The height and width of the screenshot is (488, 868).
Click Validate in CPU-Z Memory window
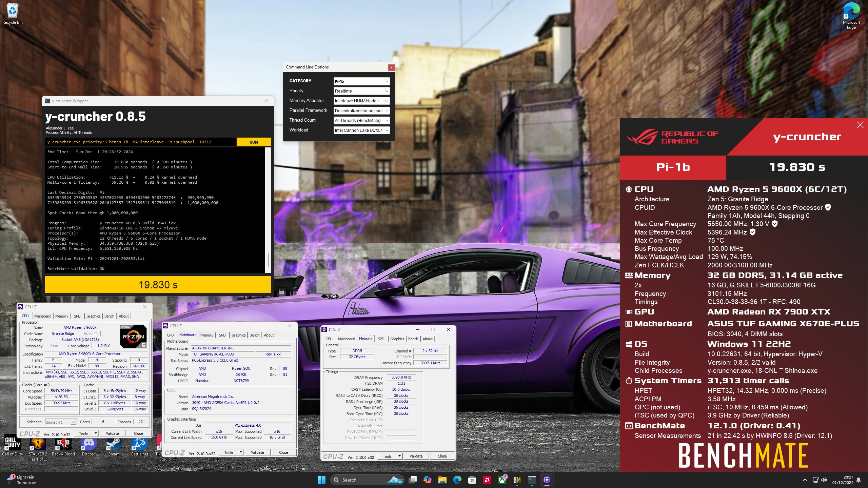click(x=416, y=456)
